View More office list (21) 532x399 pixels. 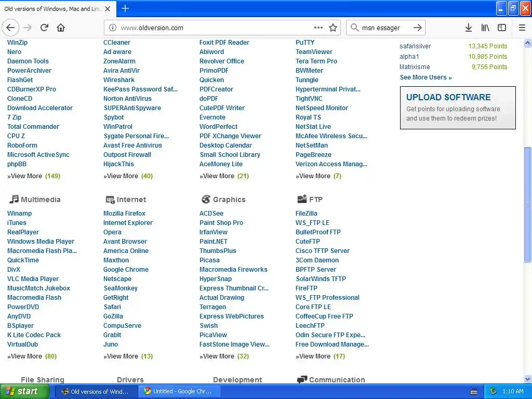coord(224,176)
